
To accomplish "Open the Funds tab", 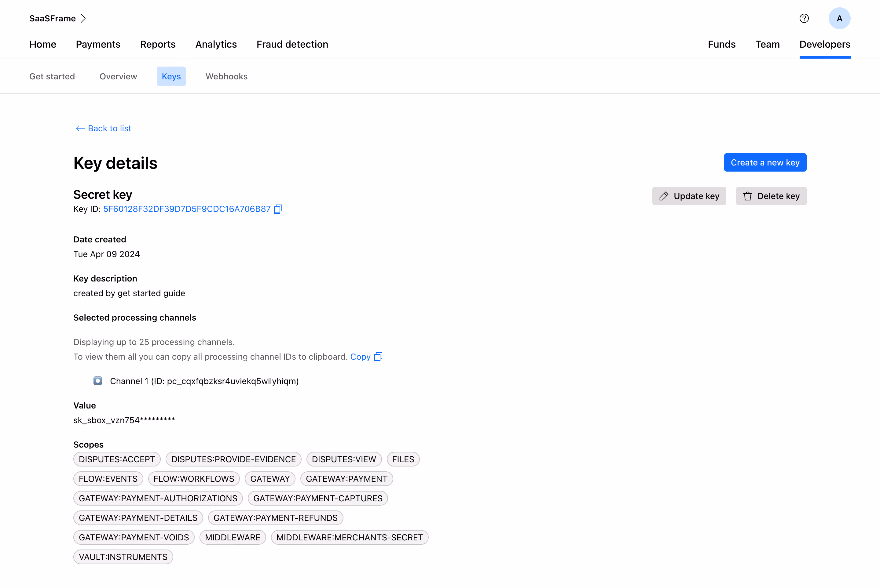I will 722,44.
